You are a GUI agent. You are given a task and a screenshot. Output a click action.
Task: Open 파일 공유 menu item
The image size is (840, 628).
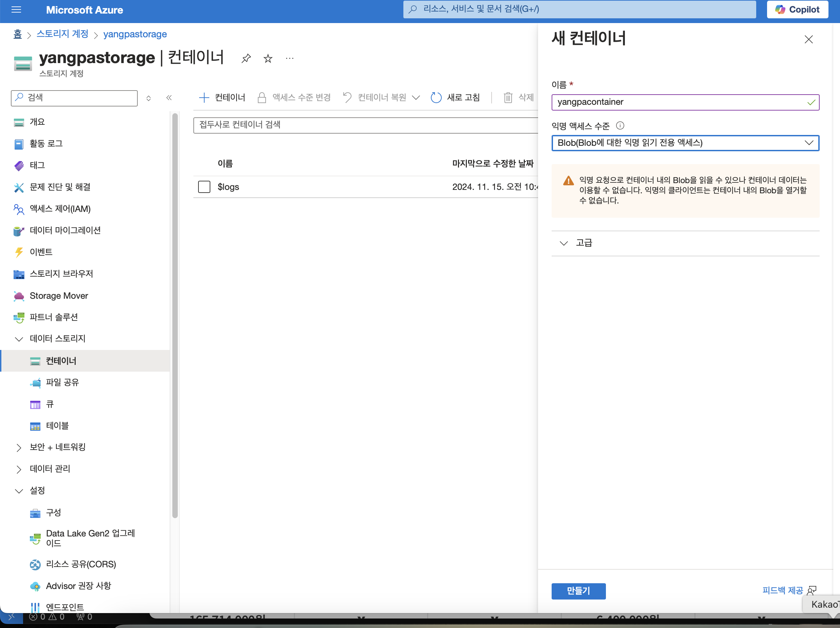[x=62, y=382]
